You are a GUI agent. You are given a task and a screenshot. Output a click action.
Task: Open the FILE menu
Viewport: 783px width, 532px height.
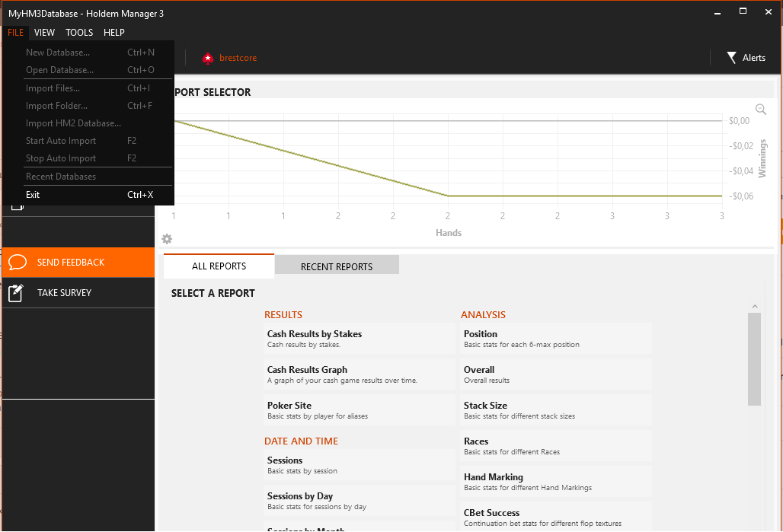tap(15, 33)
